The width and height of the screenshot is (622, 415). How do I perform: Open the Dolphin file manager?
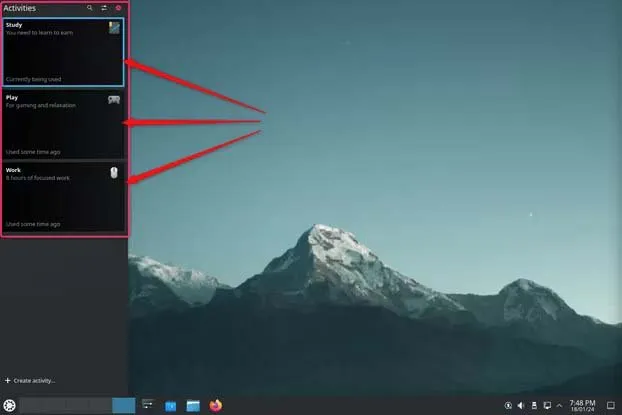tap(193, 405)
